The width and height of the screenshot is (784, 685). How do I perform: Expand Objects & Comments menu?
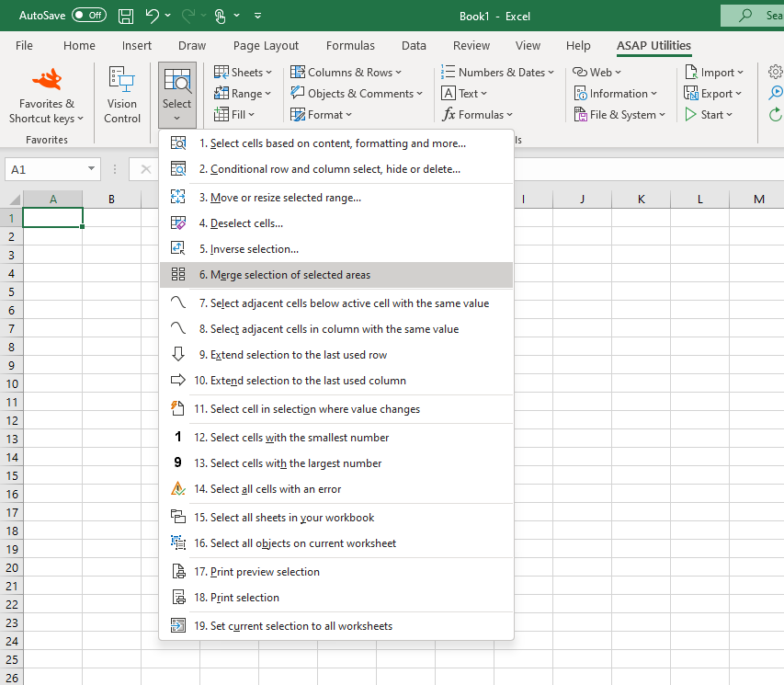tap(357, 94)
